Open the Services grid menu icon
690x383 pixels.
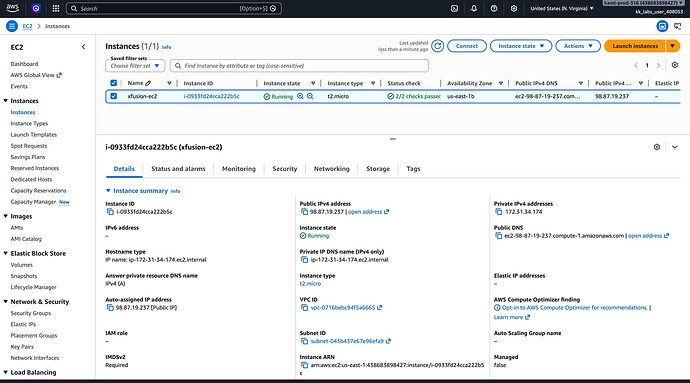[x=55, y=8]
